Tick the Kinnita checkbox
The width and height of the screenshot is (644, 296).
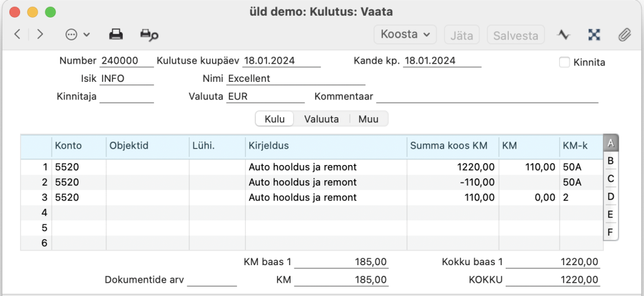click(x=565, y=62)
